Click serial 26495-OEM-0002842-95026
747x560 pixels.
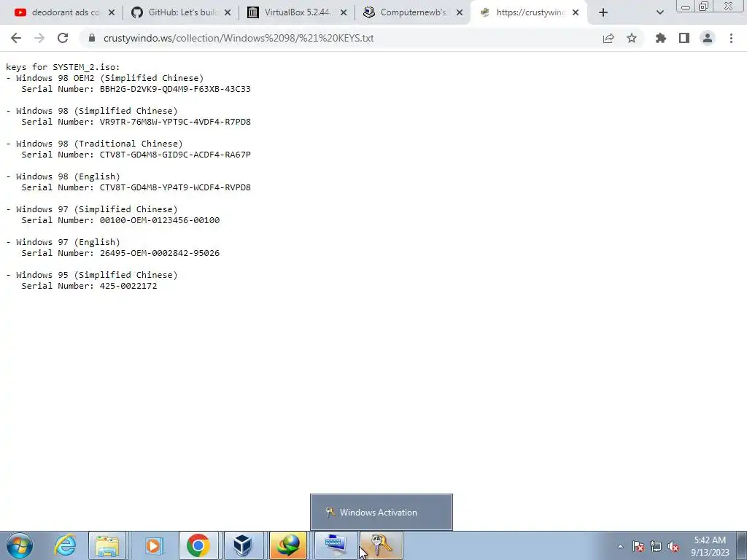pos(160,253)
